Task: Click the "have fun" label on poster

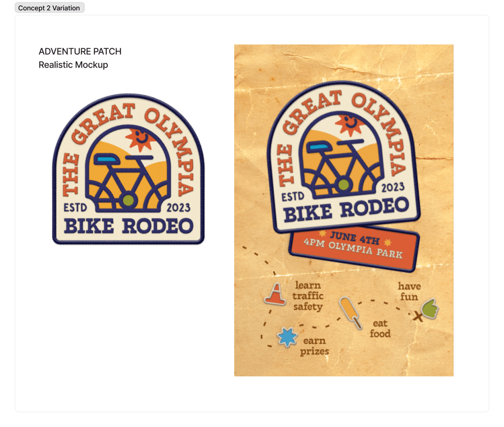Action: [409, 291]
